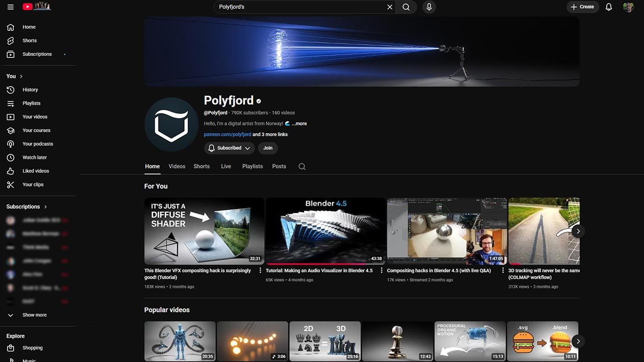Open Liked videos in sidebar
This screenshot has width=644, height=362.
pyautogui.click(x=35, y=171)
